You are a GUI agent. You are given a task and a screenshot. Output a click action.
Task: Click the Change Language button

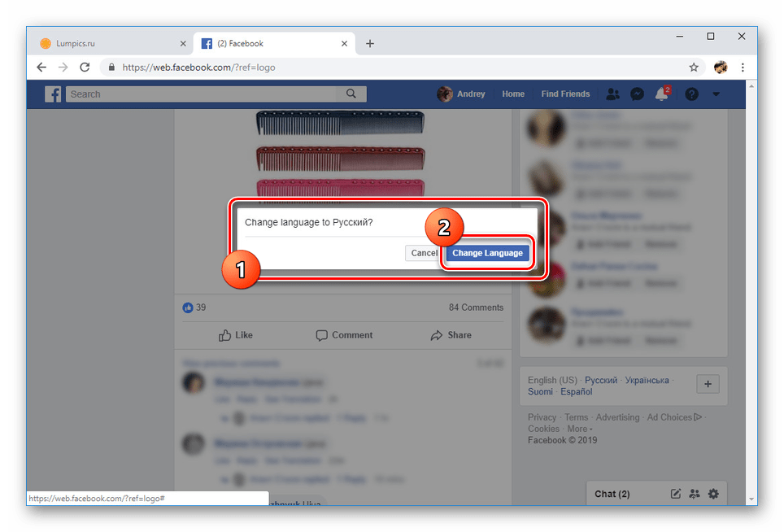(x=487, y=253)
